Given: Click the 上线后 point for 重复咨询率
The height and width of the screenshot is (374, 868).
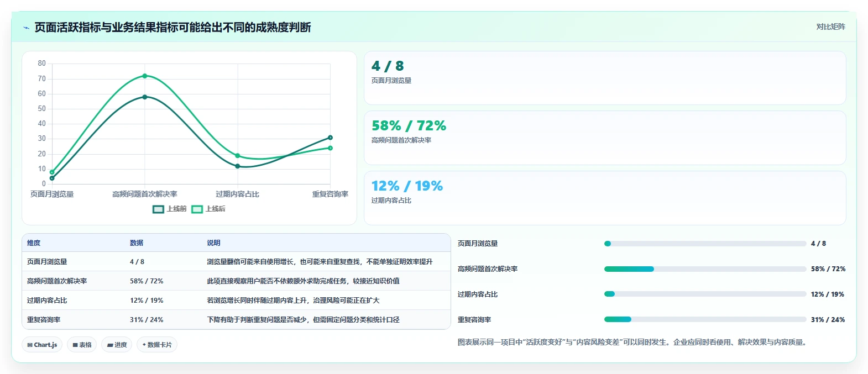Looking at the screenshot, I should (330, 148).
